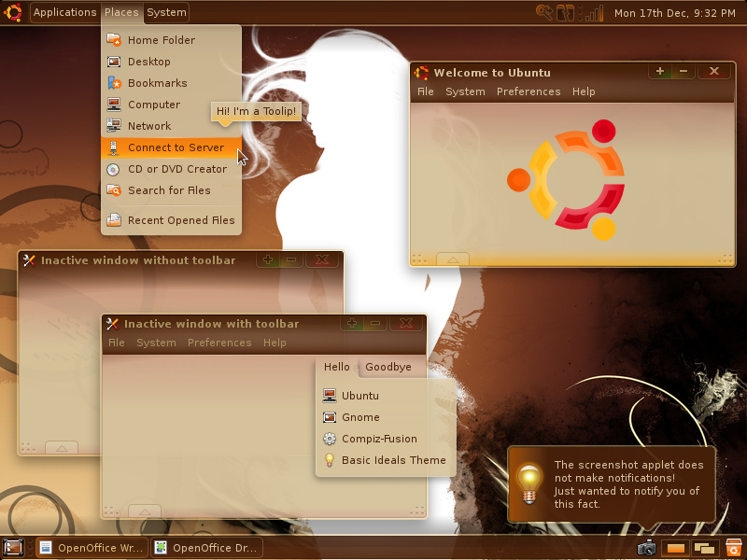Expand the Welcome window's disclosure triangle
Image resolution: width=747 pixels, height=560 pixels.
point(453,259)
